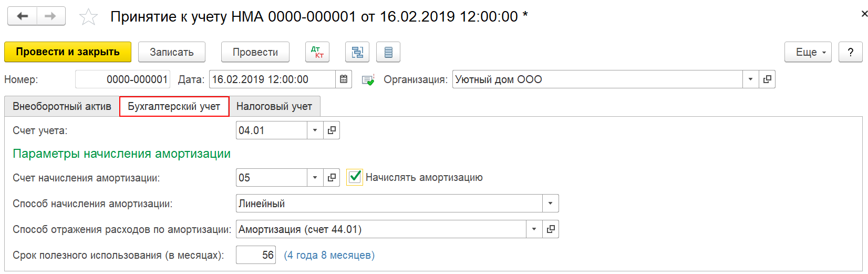Expand Счет начисления амортизации dropdown

[x=315, y=178]
